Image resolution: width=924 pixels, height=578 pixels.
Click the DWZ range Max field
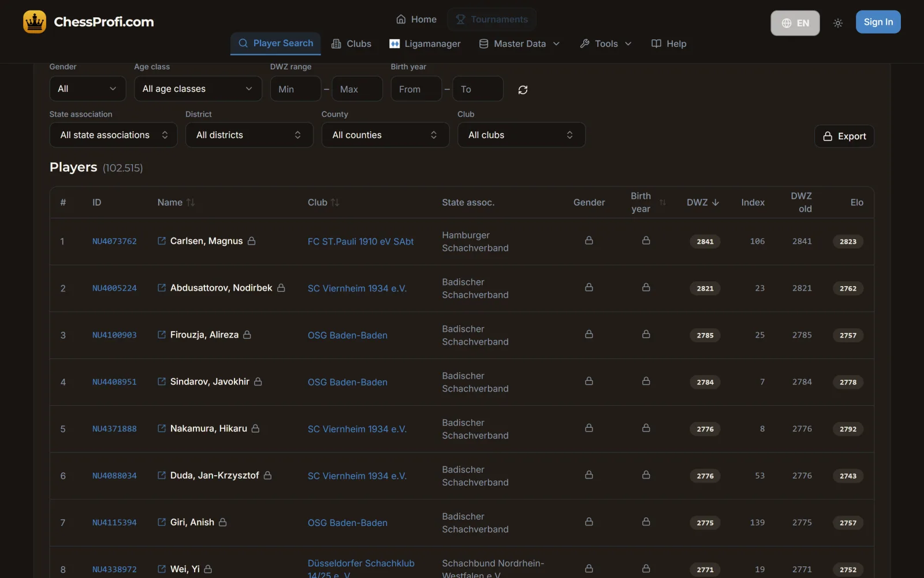(x=357, y=89)
